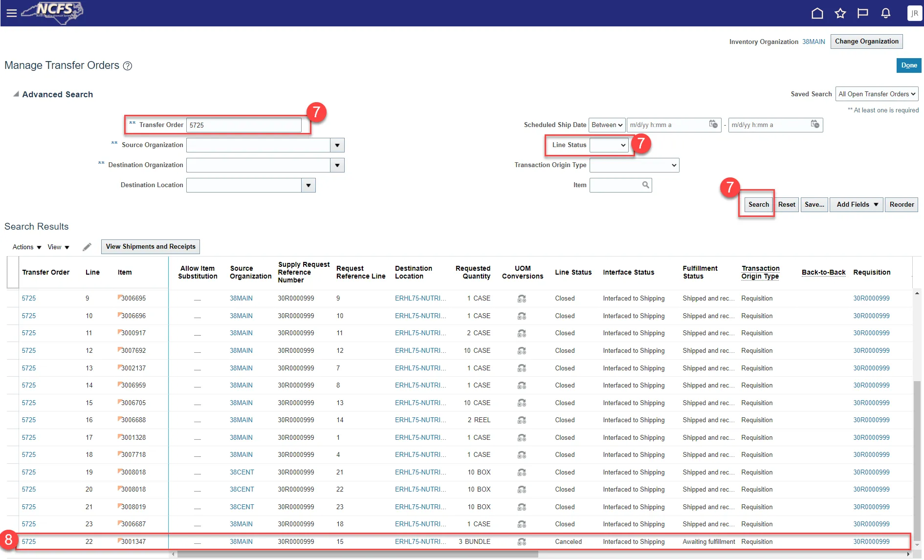Click the help icon beside Manage Transfer Orders
The width and height of the screenshot is (924, 560).
pyautogui.click(x=128, y=66)
